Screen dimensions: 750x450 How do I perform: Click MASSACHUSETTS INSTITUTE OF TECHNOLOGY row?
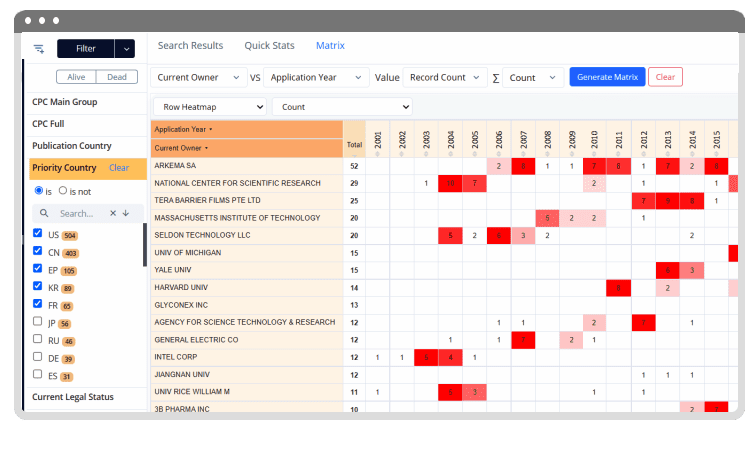237,218
